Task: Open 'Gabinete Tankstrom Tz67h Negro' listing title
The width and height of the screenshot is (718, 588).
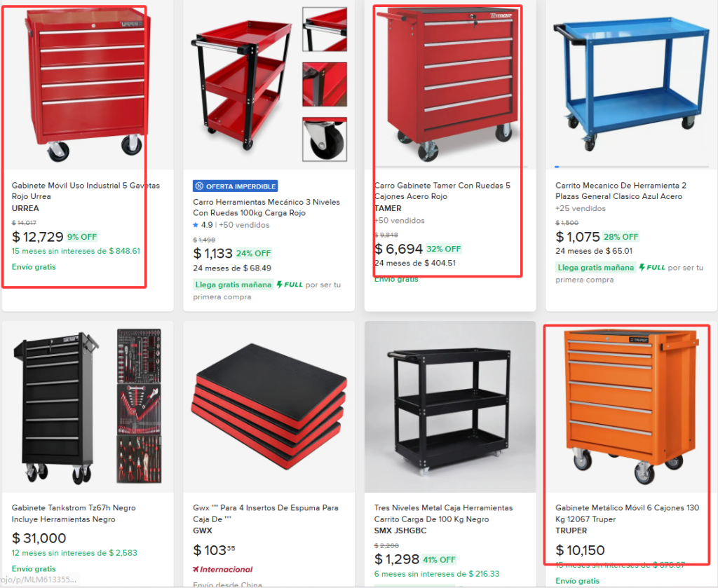Action: (74, 513)
